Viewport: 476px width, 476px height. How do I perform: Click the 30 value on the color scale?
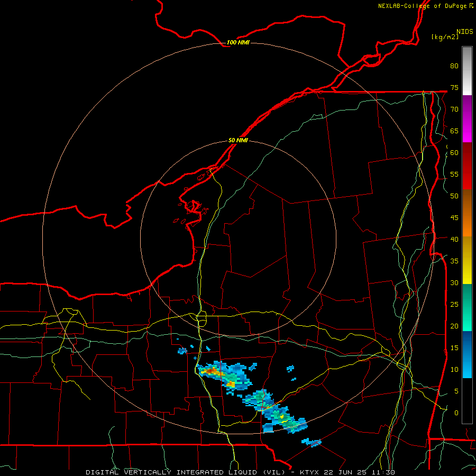coord(454,282)
